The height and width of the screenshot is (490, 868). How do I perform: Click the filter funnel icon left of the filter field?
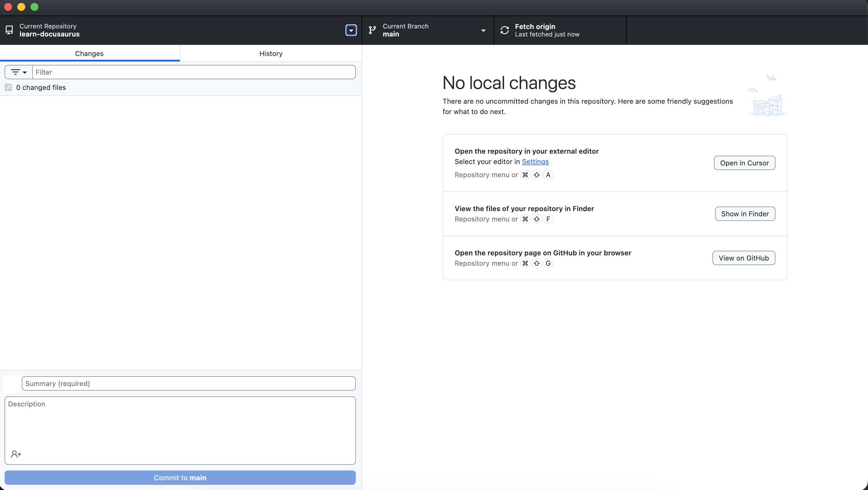15,72
